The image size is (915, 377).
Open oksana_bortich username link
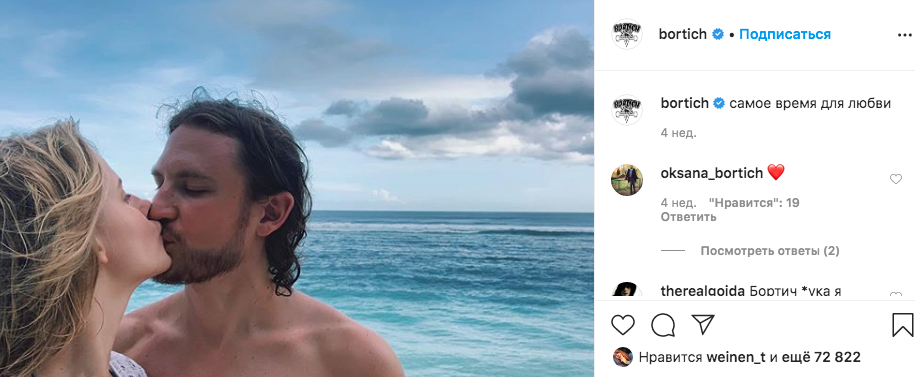click(712, 173)
